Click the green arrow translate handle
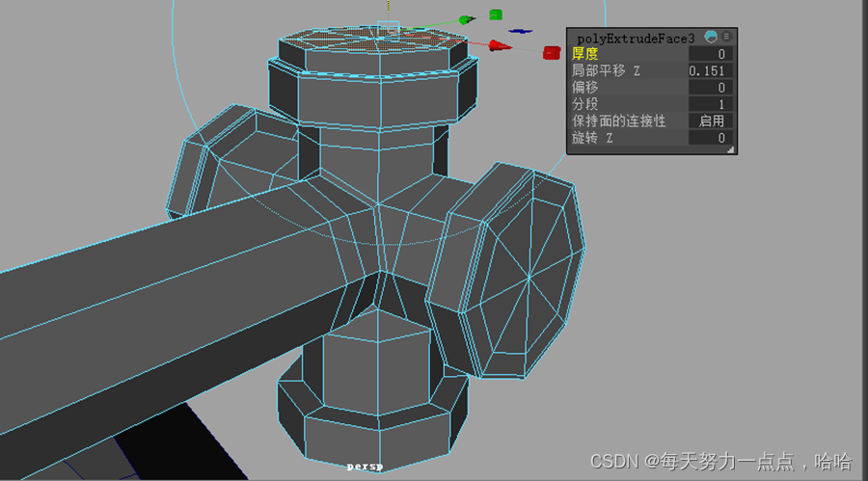Viewport: 868px width, 481px height. pyautogui.click(x=466, y=20)
